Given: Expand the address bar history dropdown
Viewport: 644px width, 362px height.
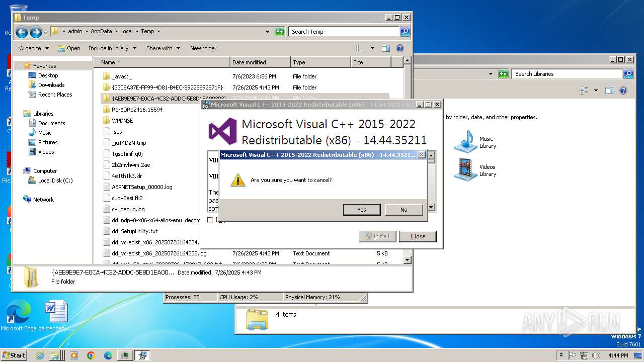Looking at the screenshot, I should point(268,32).
